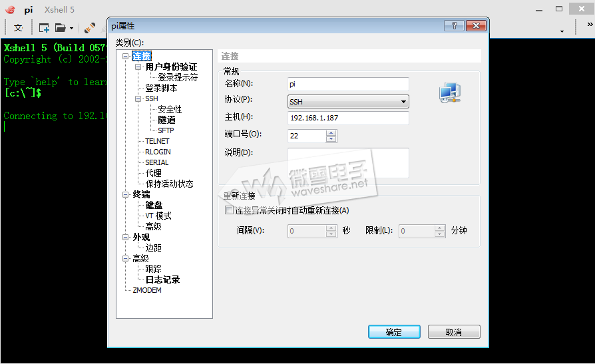
Task: Click the disconnect plug icon in the toolbar
Action: tap(90, 28)
